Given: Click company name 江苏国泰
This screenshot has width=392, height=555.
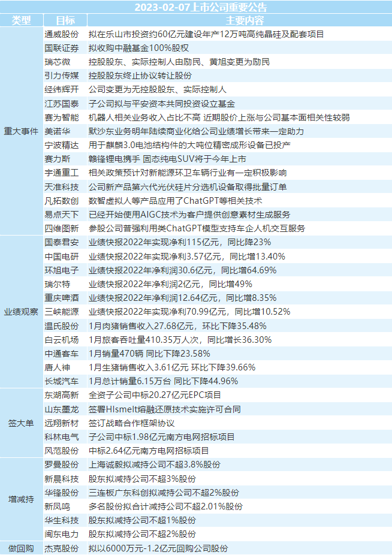Looking at the screenshot, I should [62, 103].
